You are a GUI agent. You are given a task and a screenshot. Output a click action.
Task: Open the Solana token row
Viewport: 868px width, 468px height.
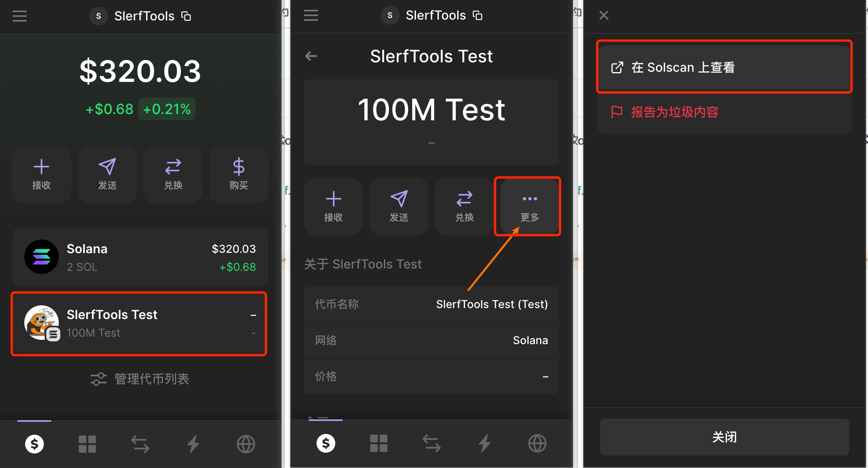tap(140, 257)
